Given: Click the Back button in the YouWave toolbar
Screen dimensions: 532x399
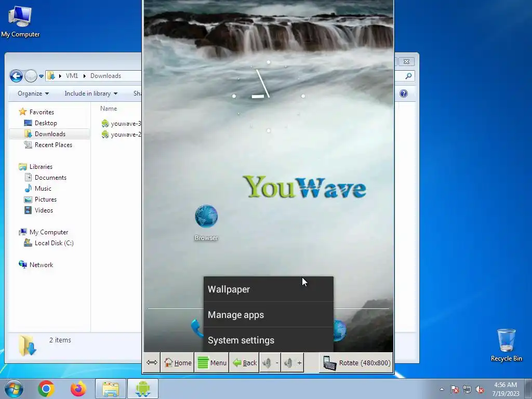Looking at the screenshot, I should 244,363.
